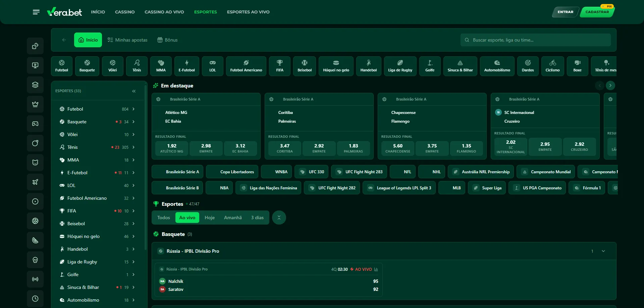Open the UFC Fight Night 283 chip
Screen dimensions: 644x308
pyautogui.click(x=359, y=172)
